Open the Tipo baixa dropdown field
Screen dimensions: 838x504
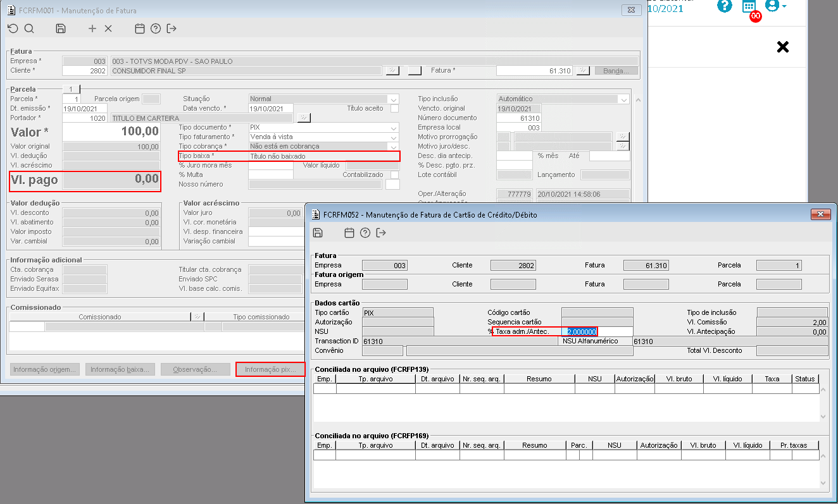(x=323, y=156)
